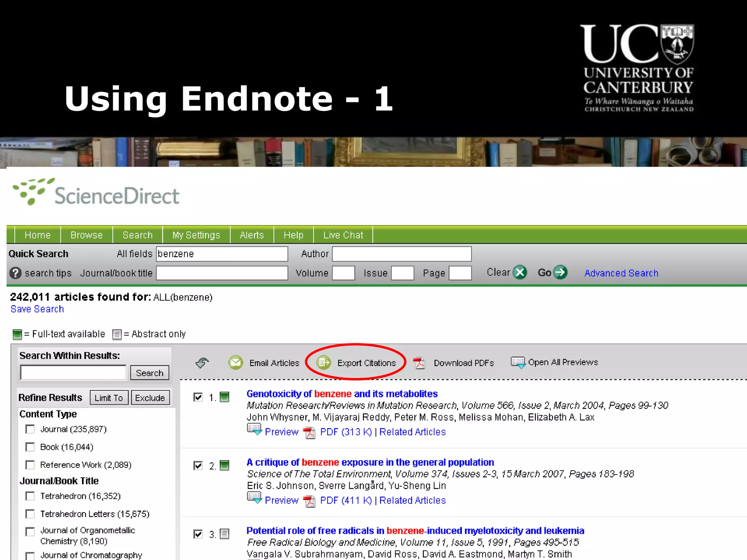Open the Browse menu tab
747x560 pixels.
[86, 235]
